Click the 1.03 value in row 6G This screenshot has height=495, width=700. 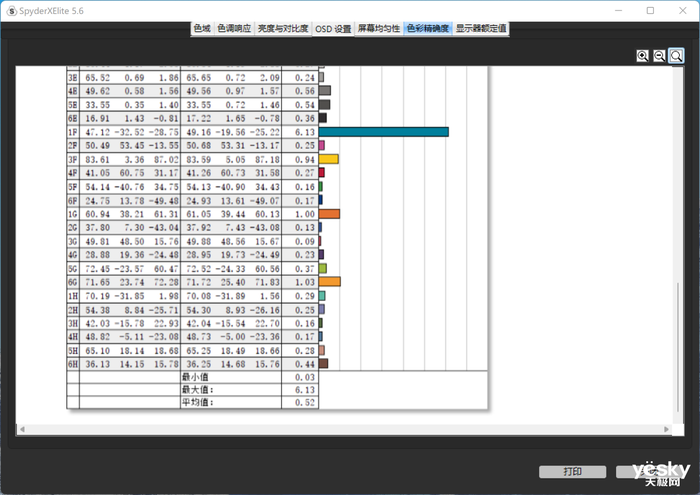click(305, 282)
